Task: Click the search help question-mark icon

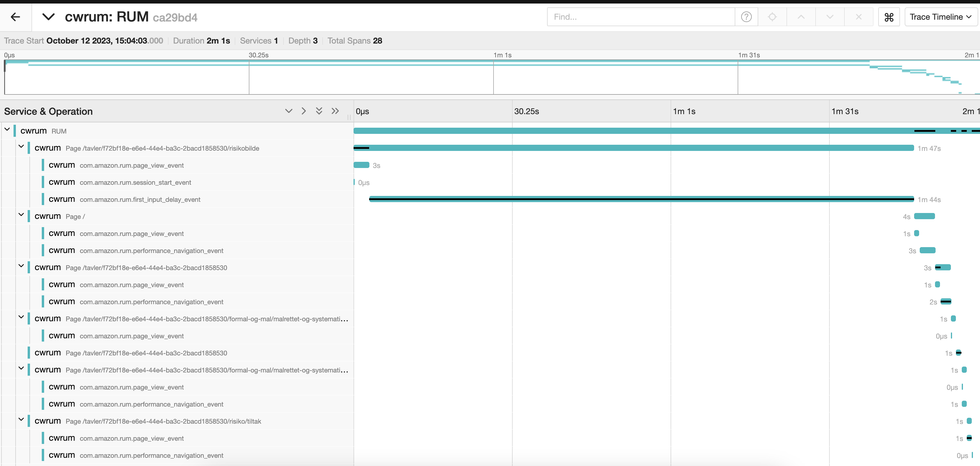Action: (746, 17)
